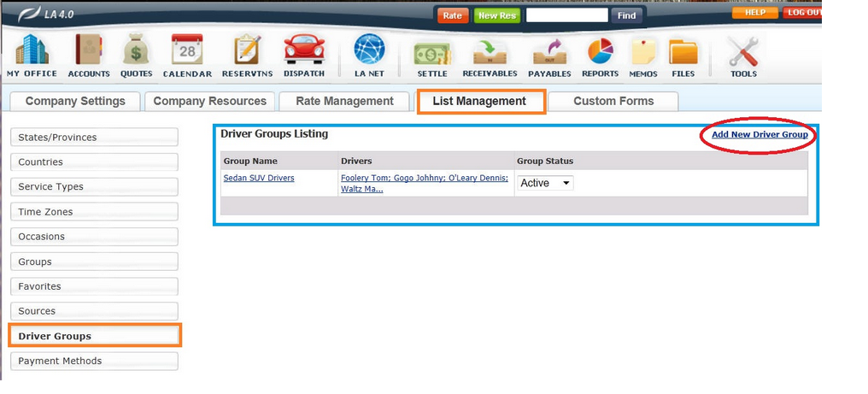Switch to the Custom Forms tab
Screen dimensions: 868x394
tap(613, 101)
